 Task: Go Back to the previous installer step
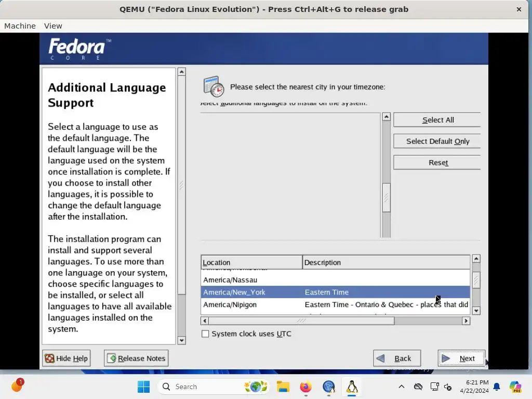397,358
